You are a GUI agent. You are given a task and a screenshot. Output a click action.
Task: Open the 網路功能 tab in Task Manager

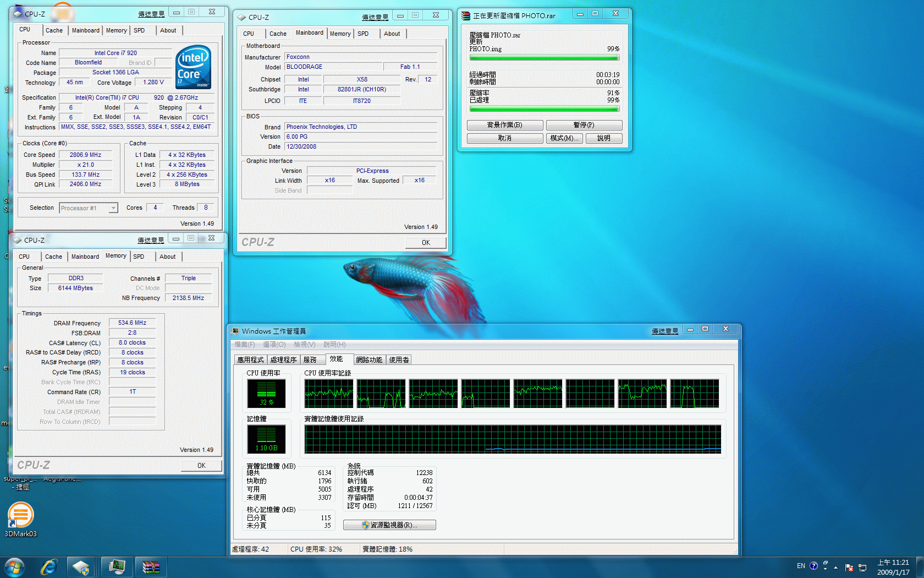(369, 360)
